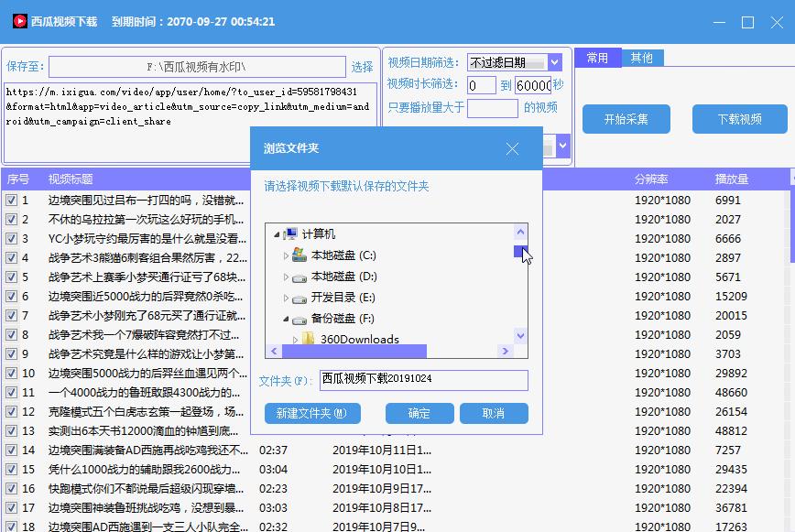The image size is (795, 532).
Task: Click the 开发目录 (E:) drive icon
Action: pyautogui.click(x=299, y=299)
